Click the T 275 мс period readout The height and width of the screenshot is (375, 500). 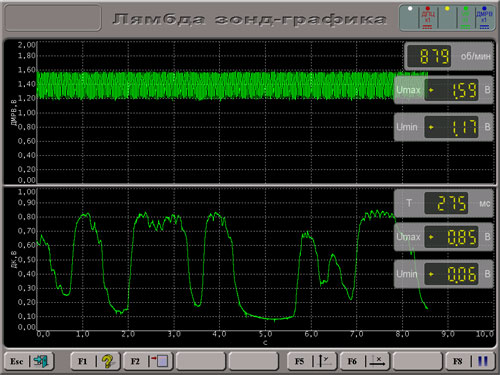tap(444, 203)
